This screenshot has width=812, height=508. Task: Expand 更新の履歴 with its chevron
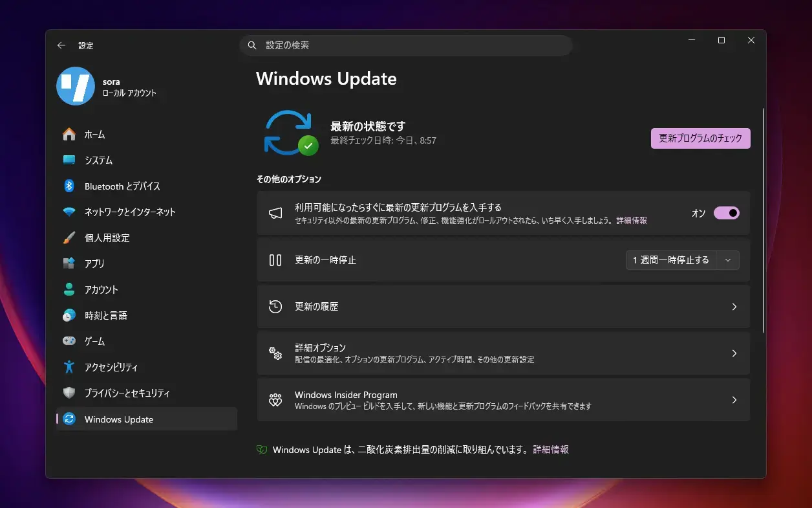click(734, 307)
